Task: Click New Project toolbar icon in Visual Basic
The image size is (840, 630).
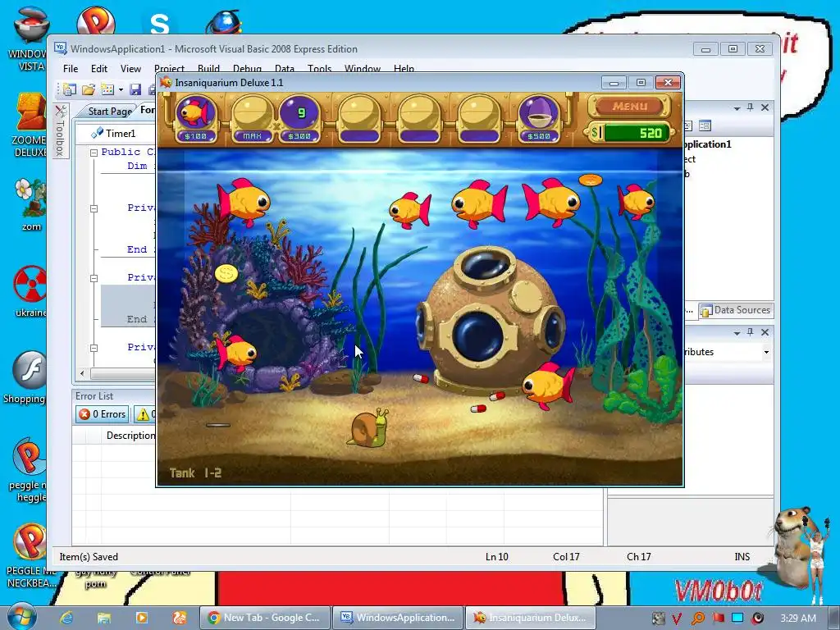Action: point(70,89)
